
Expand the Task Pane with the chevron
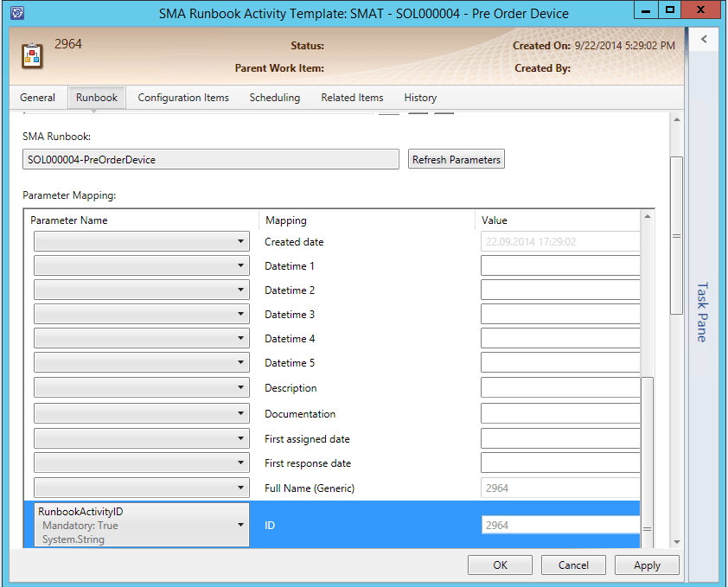(704, 39)
